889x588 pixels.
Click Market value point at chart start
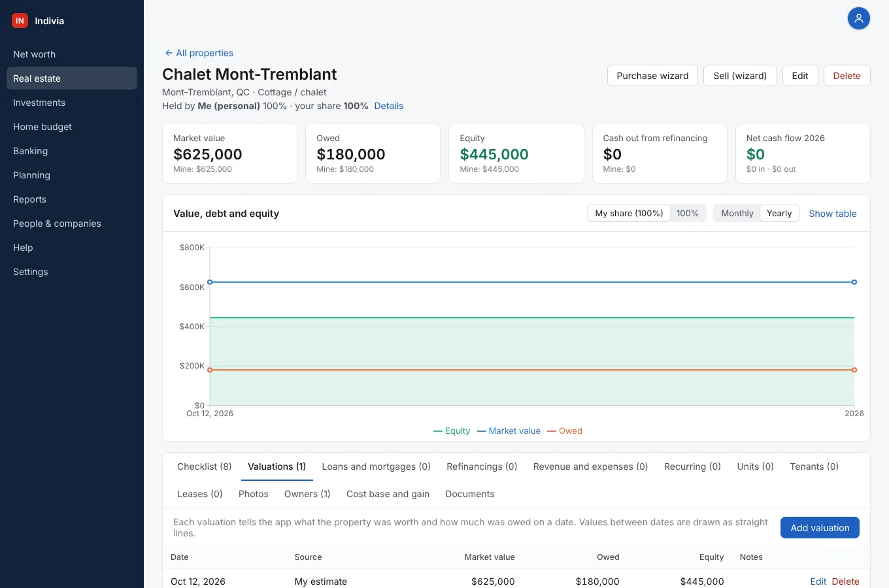point(210,282)
